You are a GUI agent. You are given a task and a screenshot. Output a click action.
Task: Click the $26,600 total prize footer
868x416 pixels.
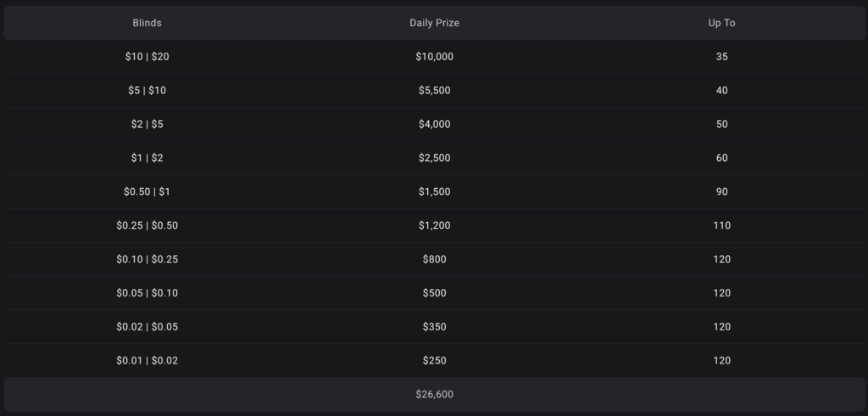pos(434,394)
